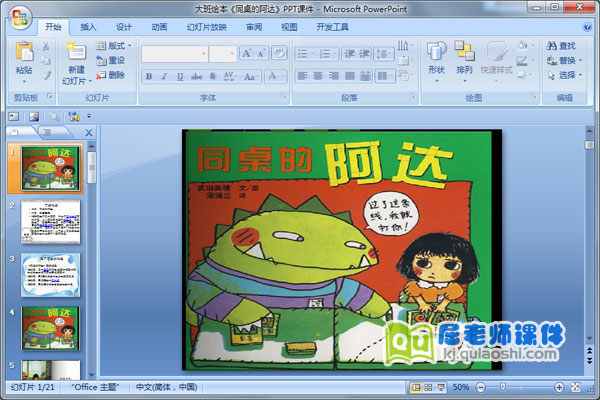The height and width of the screenshot is (400, 600).
Task: Switch to the 插入 (Insert) tab
Action: (88, 27)
